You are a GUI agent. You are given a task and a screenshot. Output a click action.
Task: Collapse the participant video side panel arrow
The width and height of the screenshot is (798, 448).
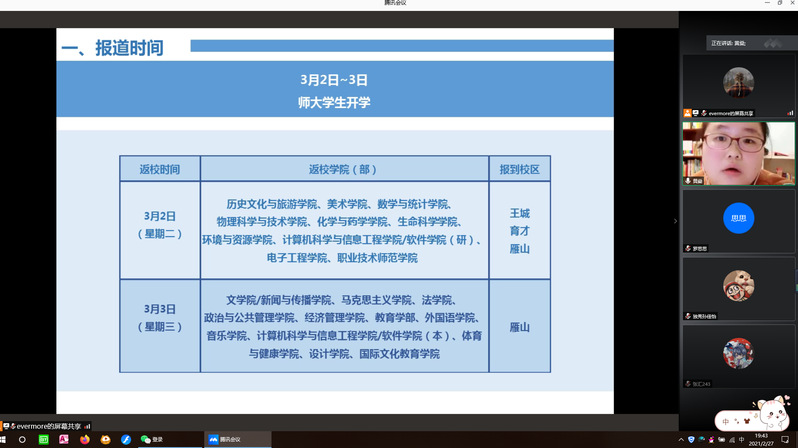coord(675,221)
